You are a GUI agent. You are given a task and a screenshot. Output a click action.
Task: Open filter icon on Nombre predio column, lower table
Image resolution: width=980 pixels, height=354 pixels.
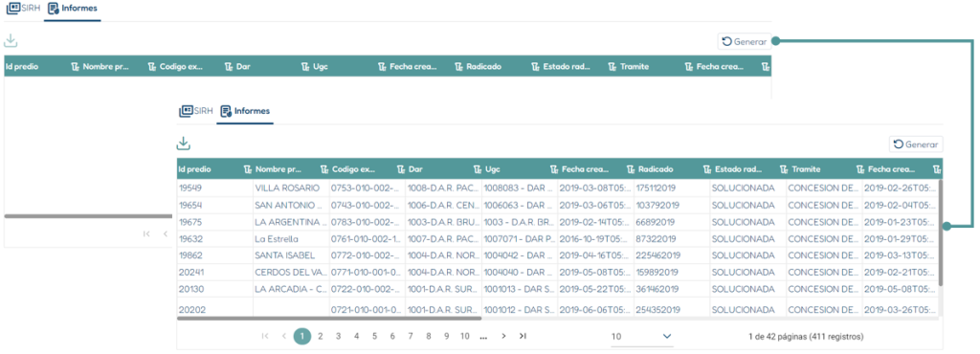coord(324,169)
